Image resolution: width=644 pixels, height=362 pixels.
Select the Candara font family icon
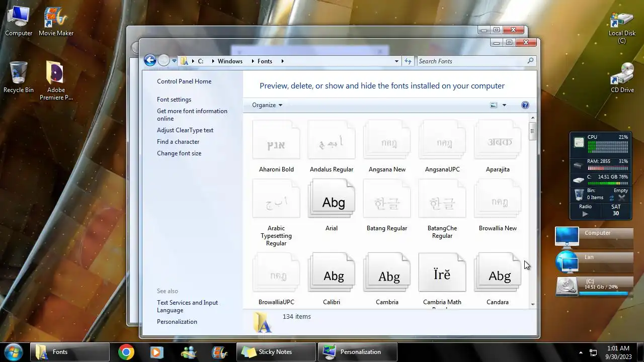(498, 273)
